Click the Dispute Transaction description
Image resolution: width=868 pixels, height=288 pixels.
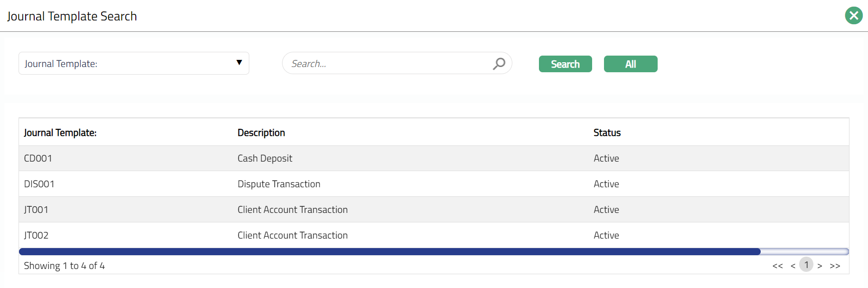[279, 184]
